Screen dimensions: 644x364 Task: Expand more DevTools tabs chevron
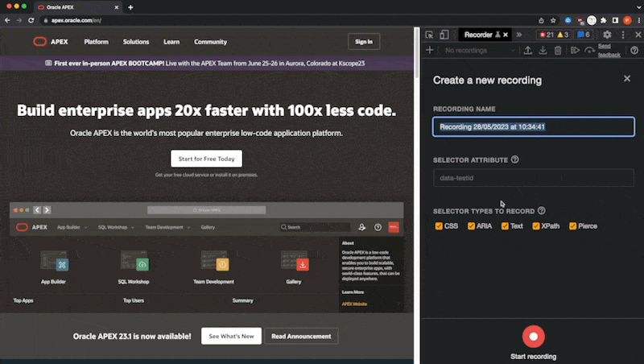coord(519,35)
